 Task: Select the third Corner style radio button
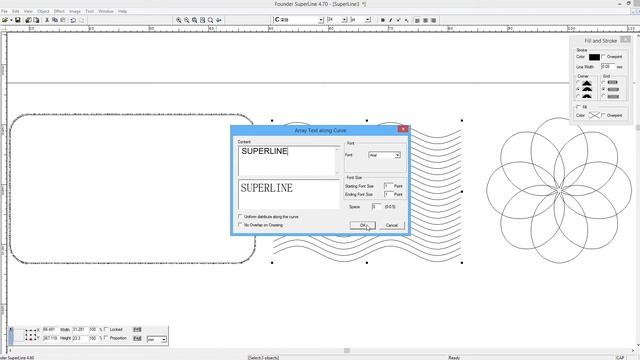coord(578,96)
